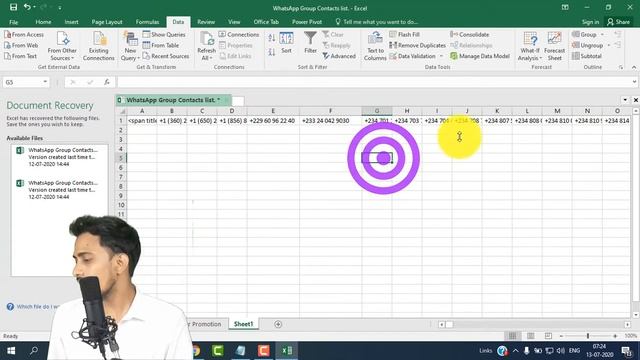Switch to Normal view in status bar
This screenshot has width=640, height=360.
(x=512, y=336)
